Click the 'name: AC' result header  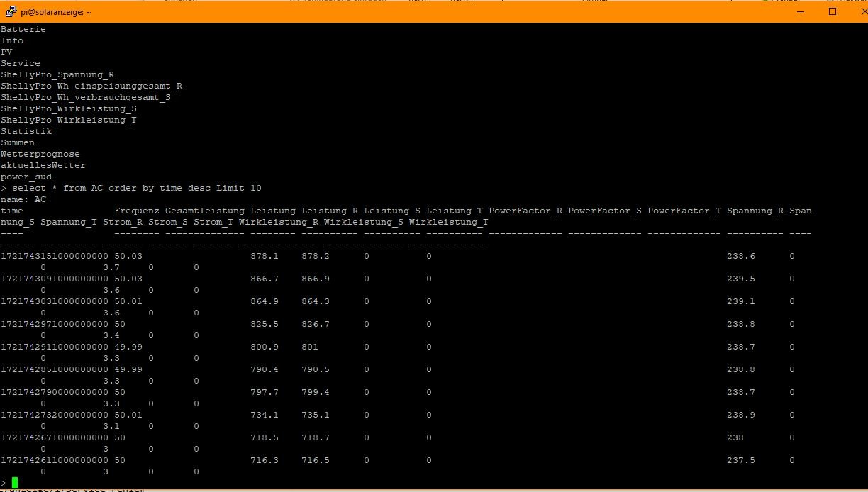(23, 199)
